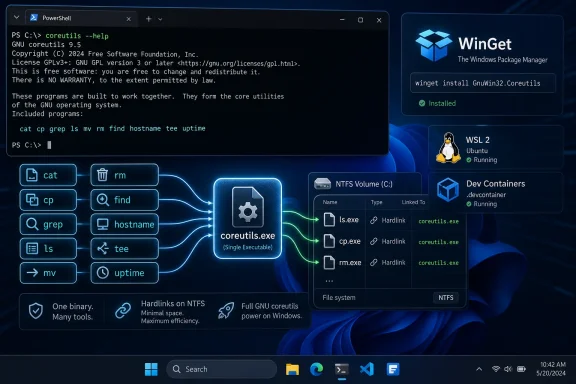The height and width of the screenshot is (384, 576).
Task: Click the ls.exe file icon
Action: click(x=329, y=220)
